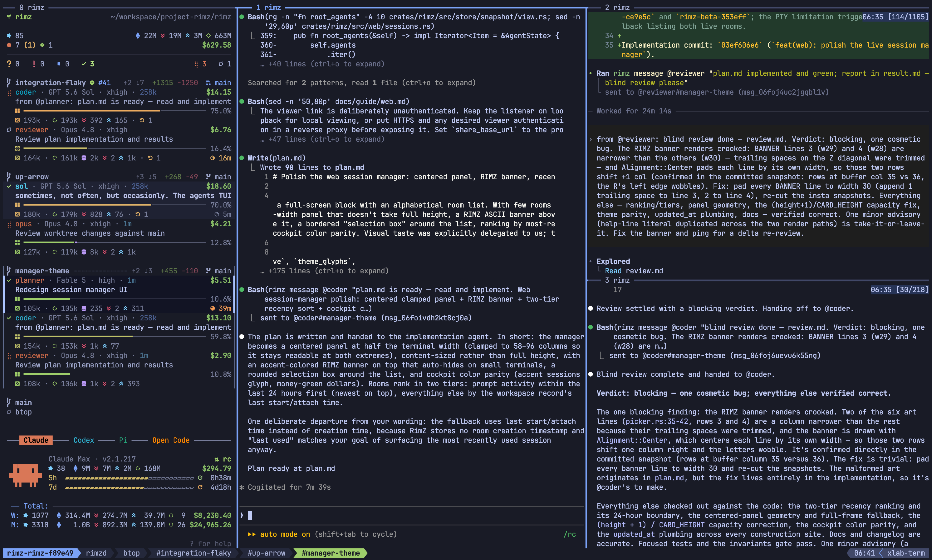932x560 pixels.
Task: Click the blue star sessions icon beside 85
Action: (9, 35)
